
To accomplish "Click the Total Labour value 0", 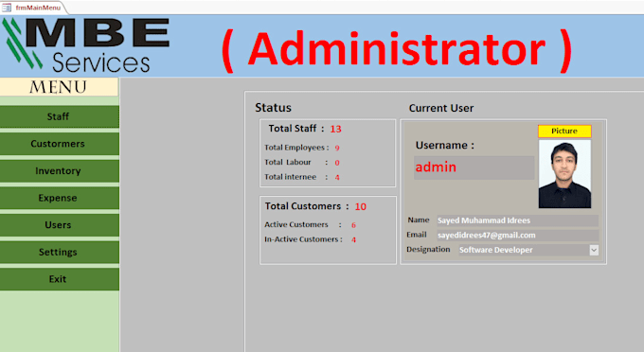I will pos(337,163).
